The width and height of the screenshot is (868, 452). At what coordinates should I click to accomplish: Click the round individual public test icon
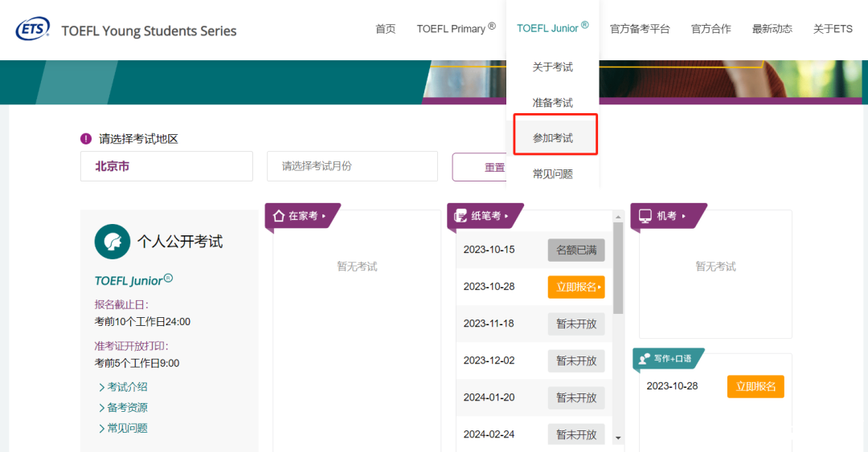[x=113, y=241]
